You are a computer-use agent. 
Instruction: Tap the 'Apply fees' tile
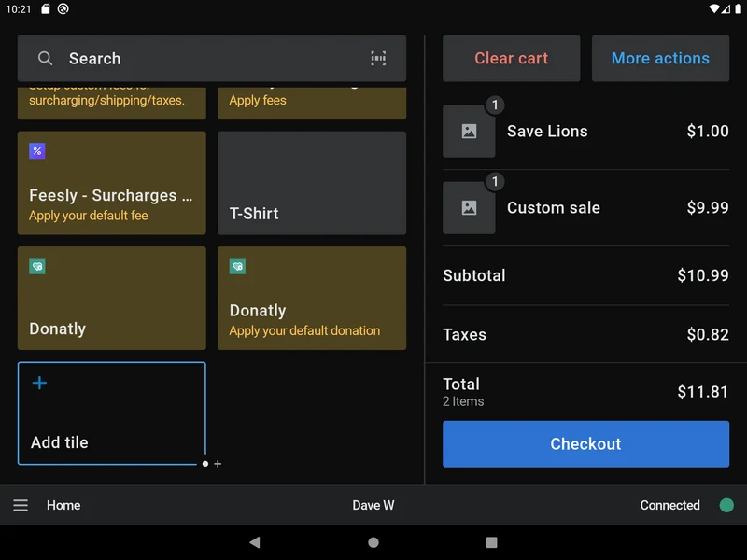click(x=312, y=103)
